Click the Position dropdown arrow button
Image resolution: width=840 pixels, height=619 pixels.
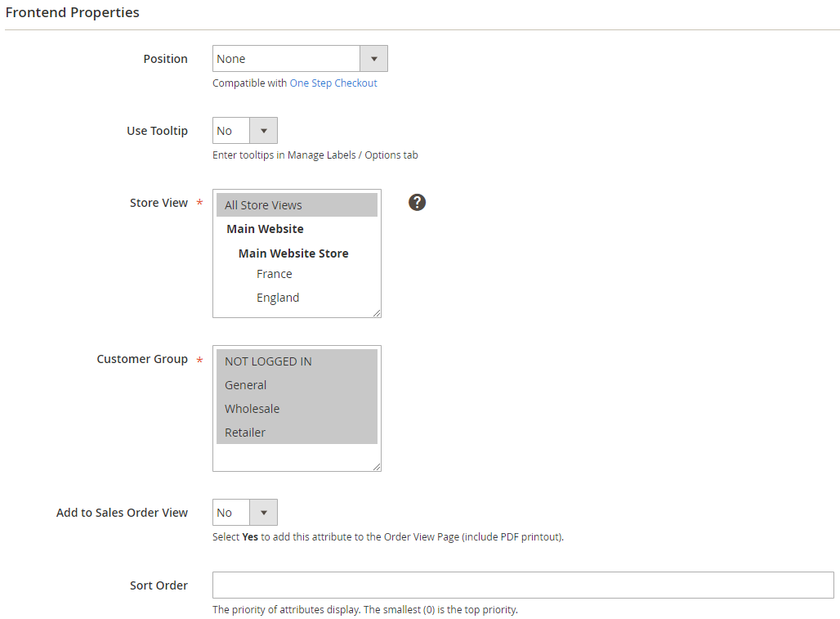pyautogui.click(x=373, y=59)
